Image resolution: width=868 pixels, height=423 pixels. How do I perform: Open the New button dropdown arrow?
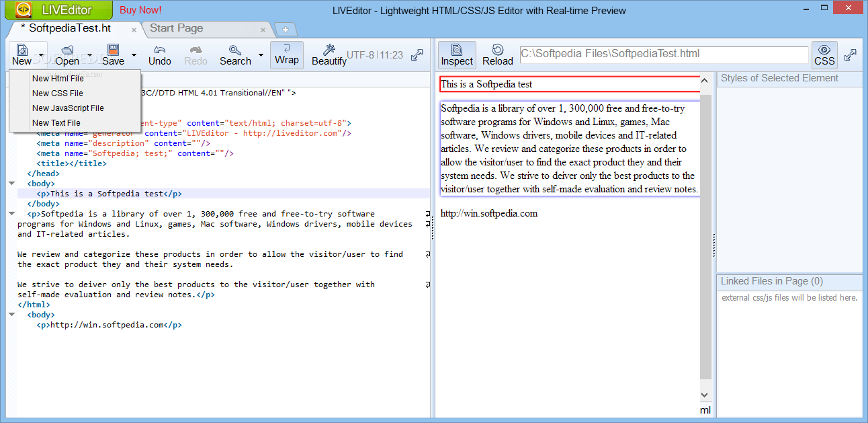42,55
